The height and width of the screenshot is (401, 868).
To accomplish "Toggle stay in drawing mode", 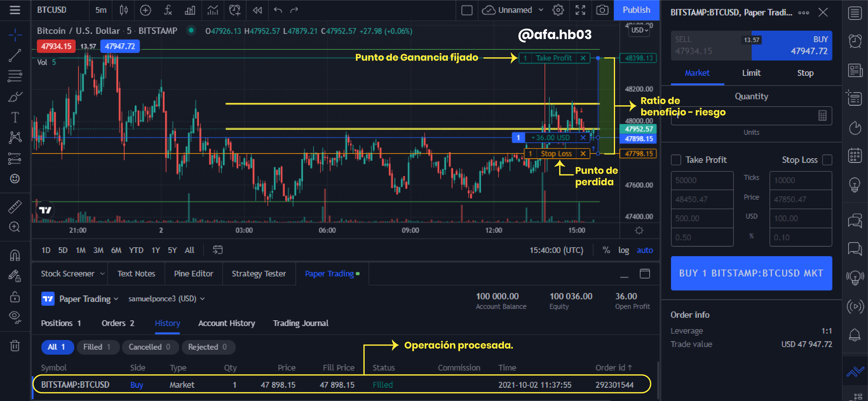I will (x=15, y=276).
